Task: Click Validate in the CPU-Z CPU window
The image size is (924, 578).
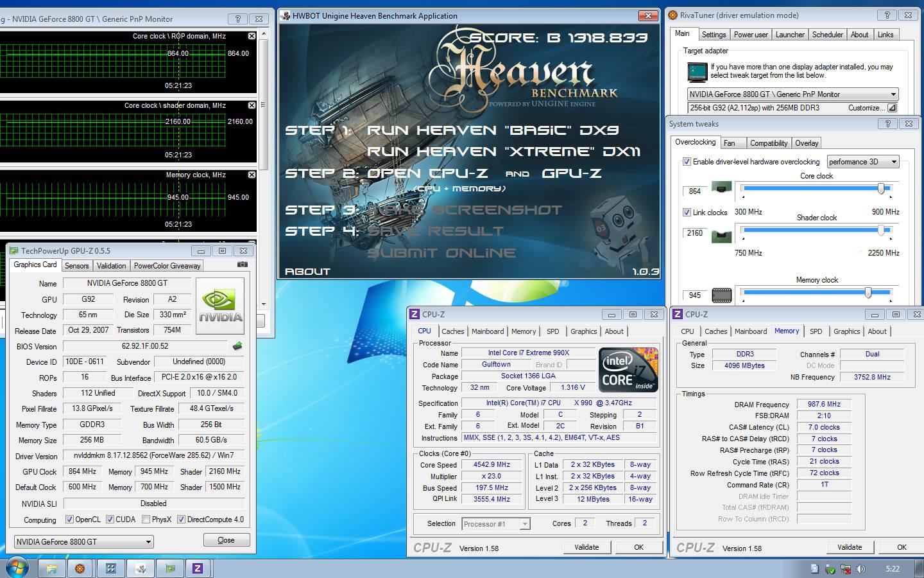Action: 586,547
